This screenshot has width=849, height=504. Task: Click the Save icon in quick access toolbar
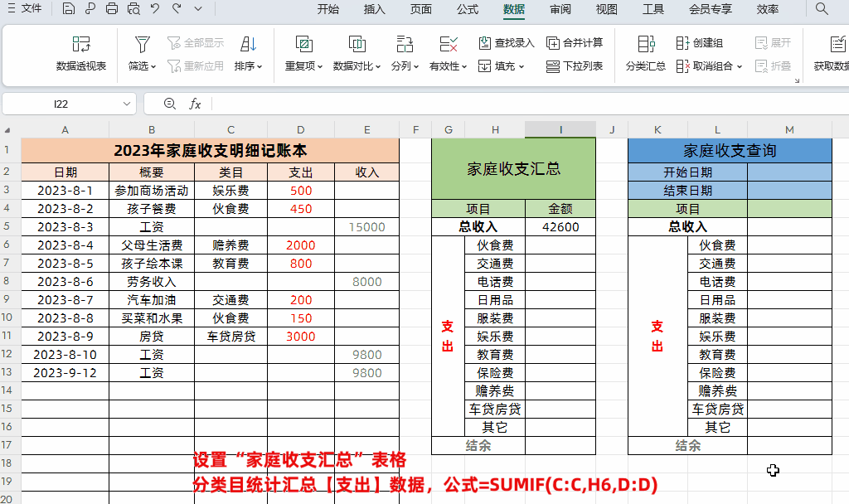68,8
